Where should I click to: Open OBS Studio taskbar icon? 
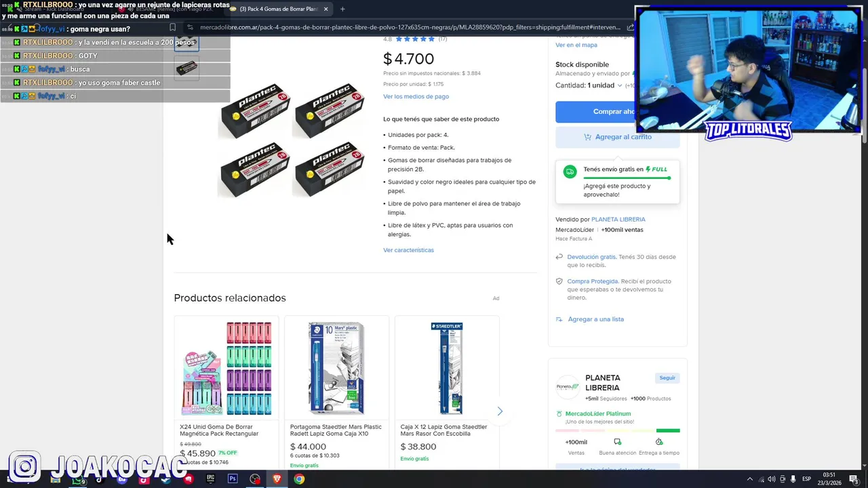[x=254, y=479]
